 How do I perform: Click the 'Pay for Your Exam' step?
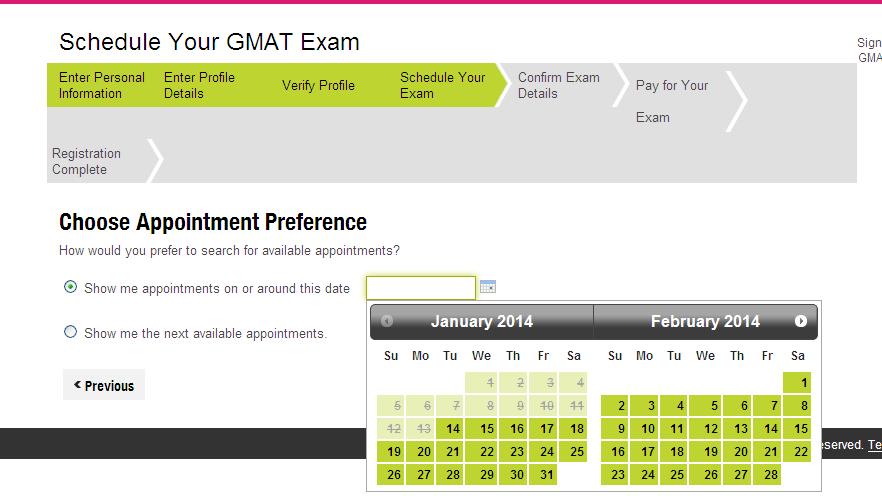(x=672, y=101)
